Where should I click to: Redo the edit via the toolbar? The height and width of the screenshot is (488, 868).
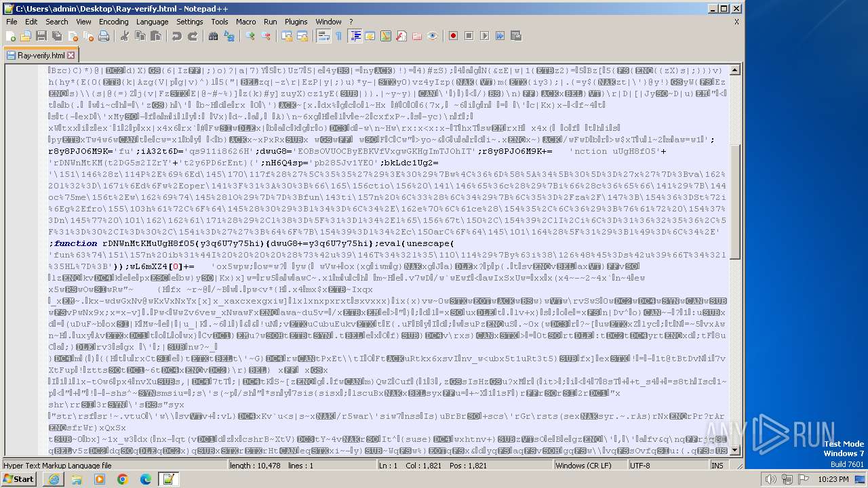pyautogui.click(x=193, y=36)
